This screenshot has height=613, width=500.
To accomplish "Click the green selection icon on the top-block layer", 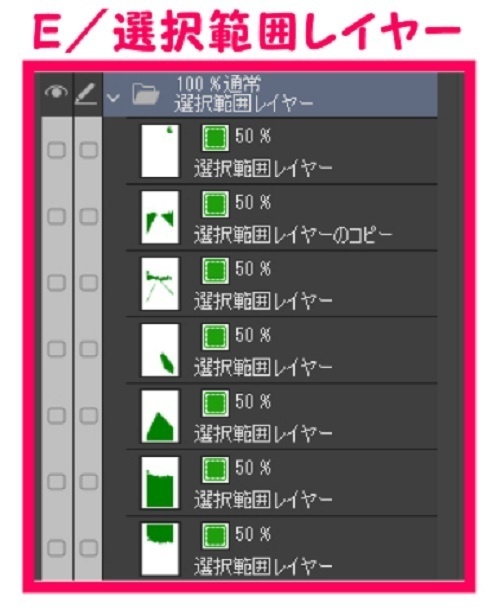I will pyautogui.click(x=215, y=536).
